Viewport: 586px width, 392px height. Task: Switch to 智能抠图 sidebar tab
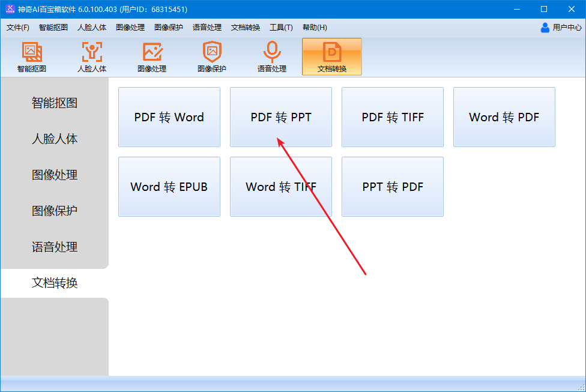(55, 103)
